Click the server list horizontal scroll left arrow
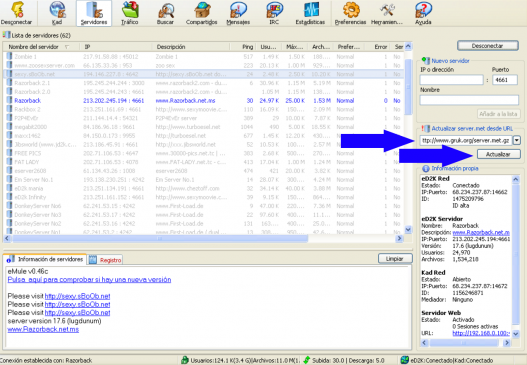 click(x=7, y=238)
